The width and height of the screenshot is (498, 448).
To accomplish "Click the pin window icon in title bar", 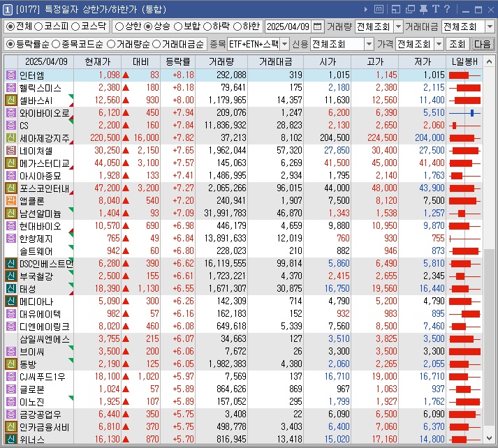I will [x=423, y=10].
